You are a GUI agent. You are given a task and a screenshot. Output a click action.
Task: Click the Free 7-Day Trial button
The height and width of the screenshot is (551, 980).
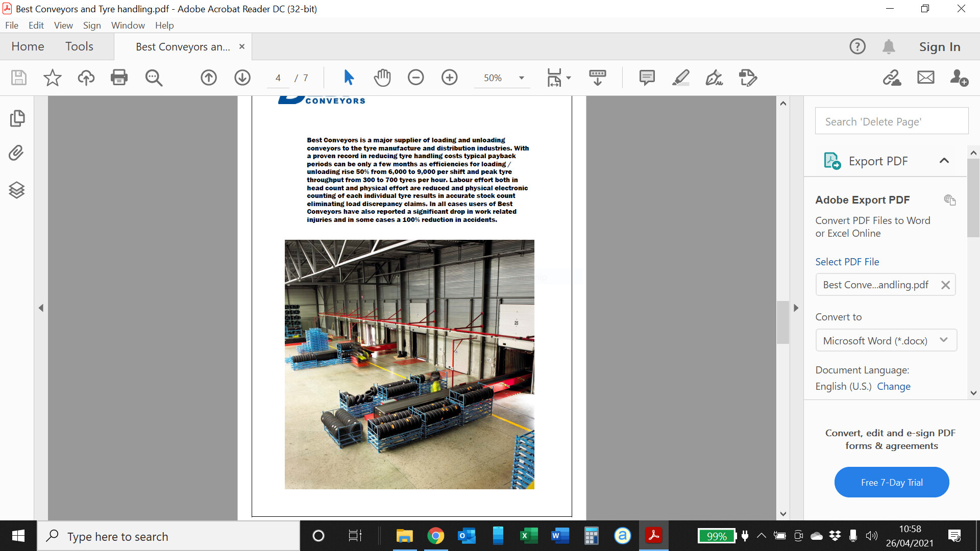pos(891,482)
